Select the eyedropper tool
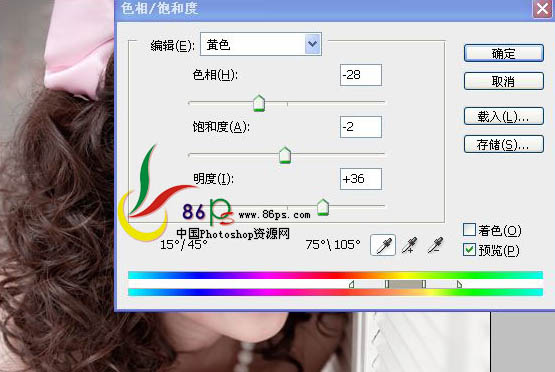 (x=383, y=245)
